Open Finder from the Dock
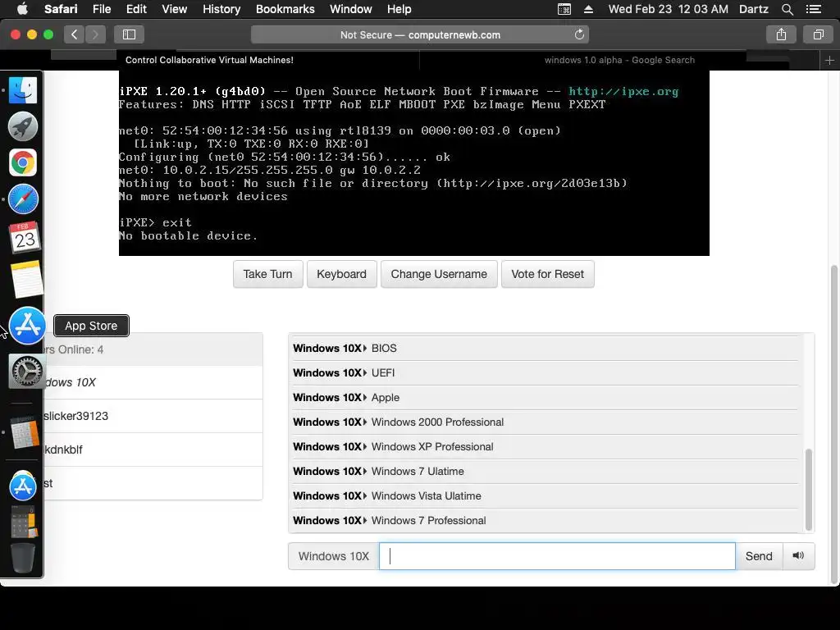The height and width of the screenshot is (630, 840). pyautogui.click(x=23, y=90)
